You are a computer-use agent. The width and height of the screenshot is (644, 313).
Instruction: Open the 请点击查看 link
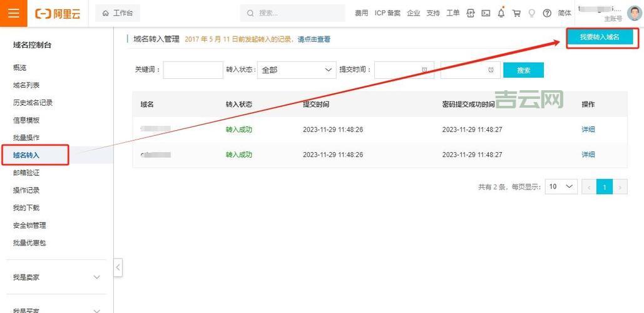click(x=314, y=39)
